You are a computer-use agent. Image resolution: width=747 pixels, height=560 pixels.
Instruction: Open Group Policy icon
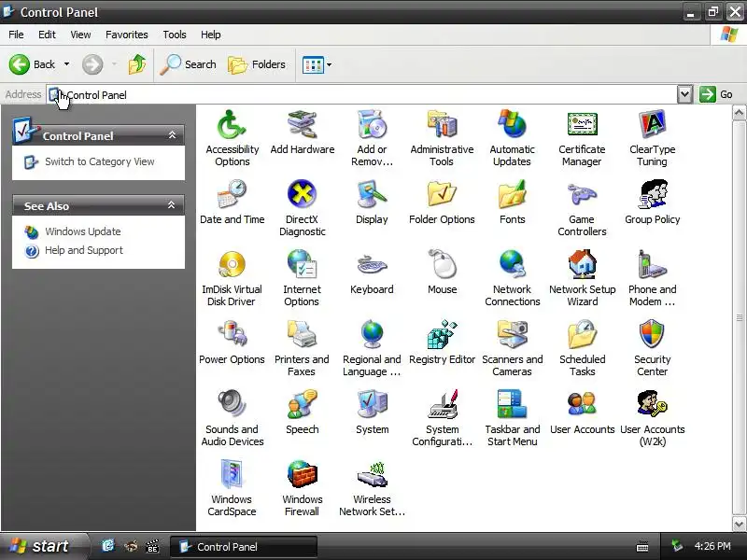coord(652,194)
